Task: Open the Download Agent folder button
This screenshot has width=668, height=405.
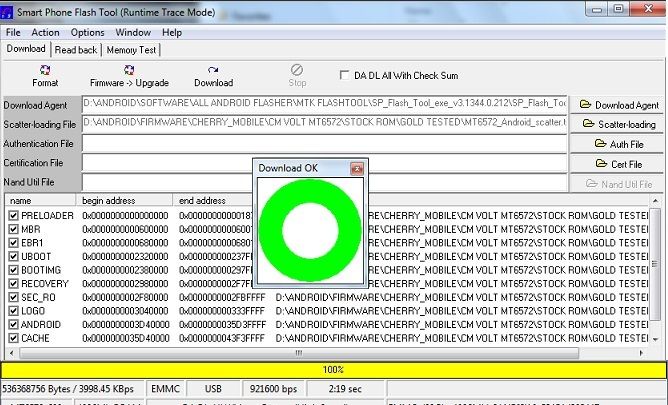Action: click(619, 105)
